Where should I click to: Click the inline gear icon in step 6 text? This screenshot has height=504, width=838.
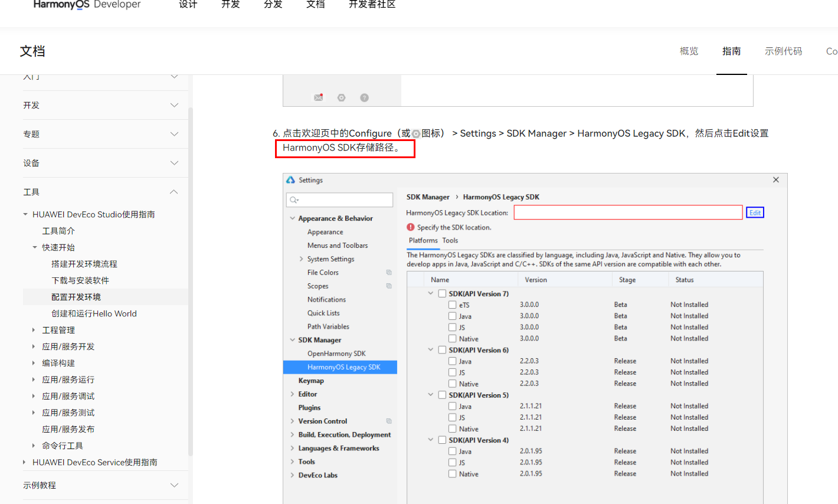click(x=416, y=134)
